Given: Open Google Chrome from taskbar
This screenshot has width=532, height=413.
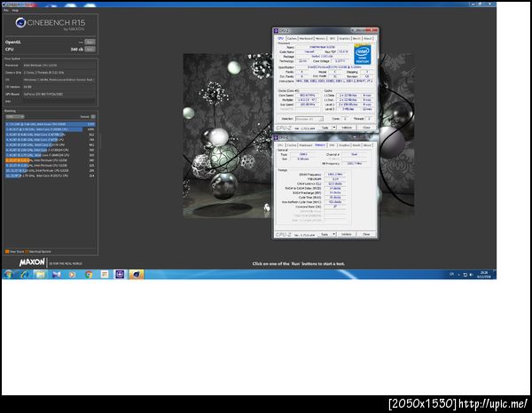Looking at the screenshot, I should coord(89,275).
